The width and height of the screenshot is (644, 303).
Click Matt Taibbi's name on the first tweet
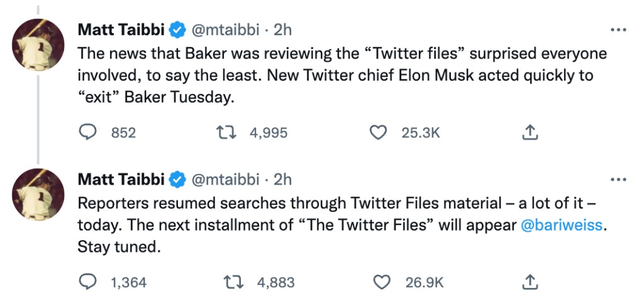click(x=122, y=30)
